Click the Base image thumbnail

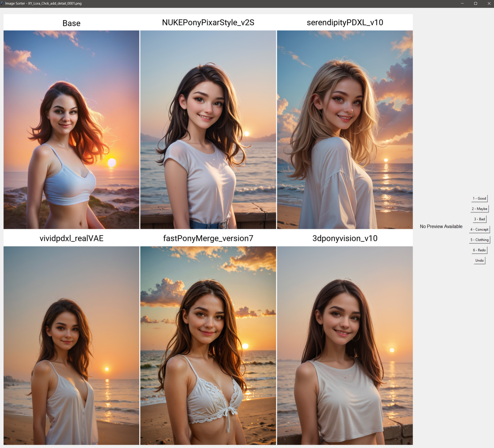(71, 130)
